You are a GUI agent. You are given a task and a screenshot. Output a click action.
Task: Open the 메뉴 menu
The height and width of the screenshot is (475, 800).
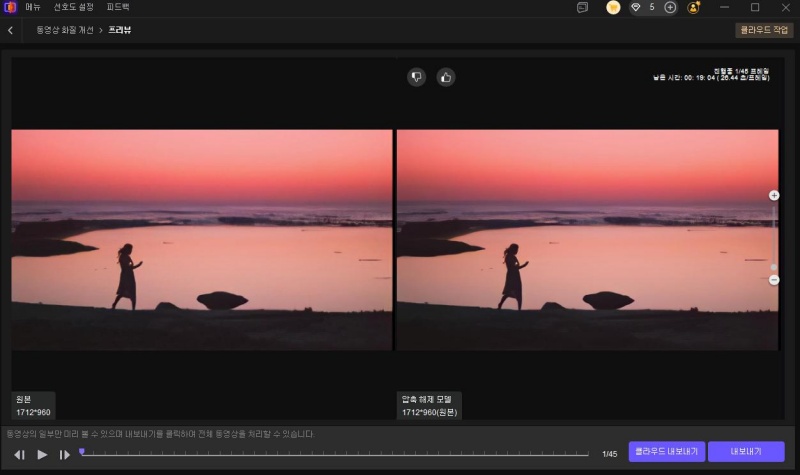click(x=33, y=7)
